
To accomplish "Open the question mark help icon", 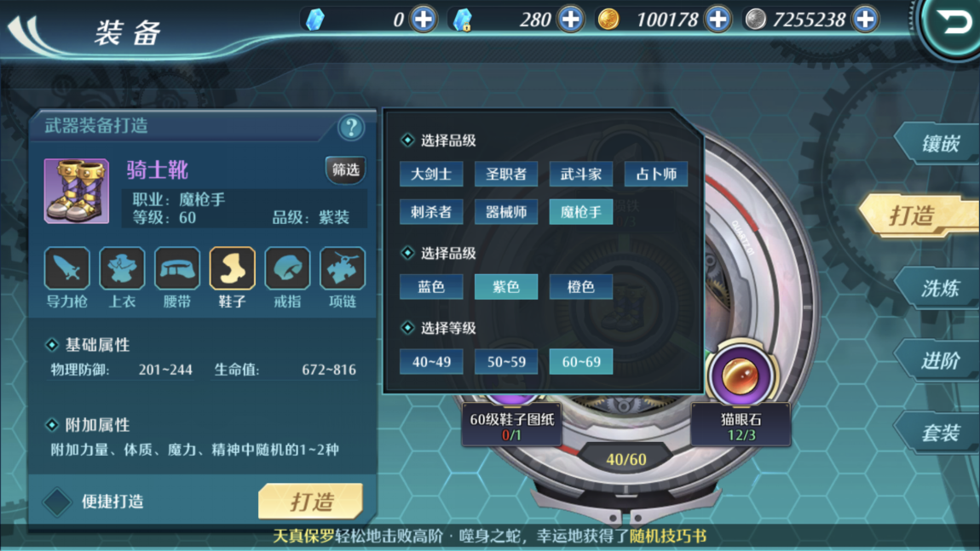I will [351, 128].
